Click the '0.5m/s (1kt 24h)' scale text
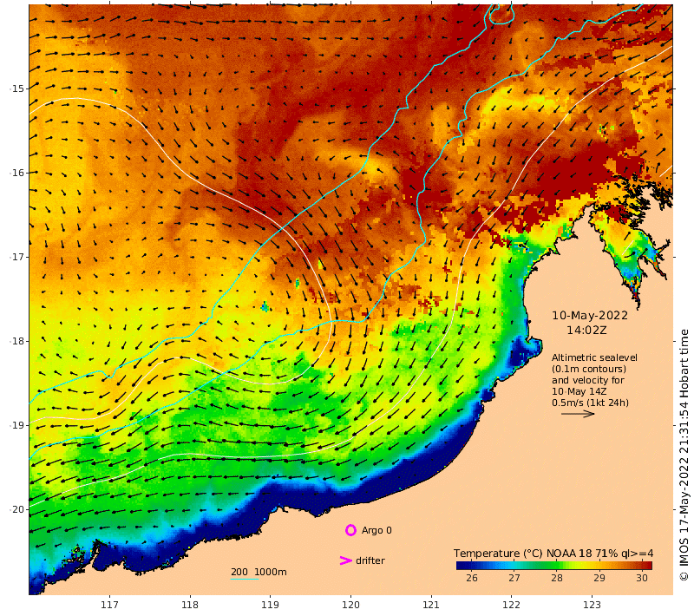694x616 pixels. pos(590,403)
